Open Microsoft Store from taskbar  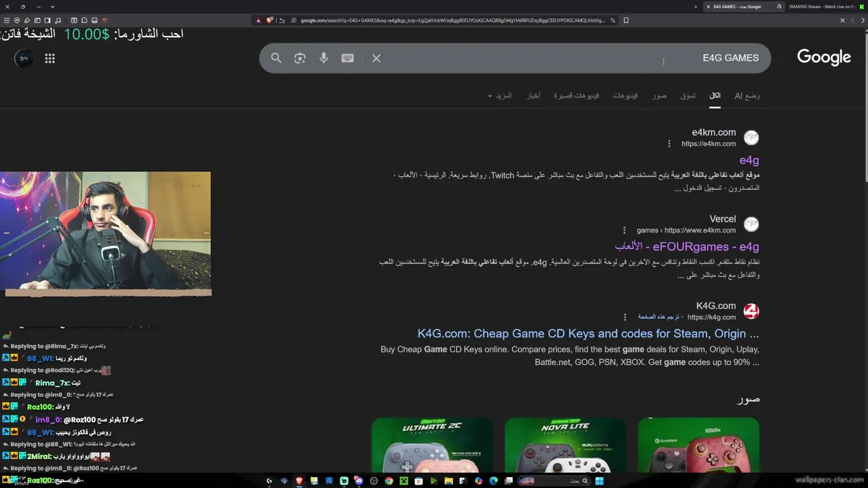click(419, 481)
